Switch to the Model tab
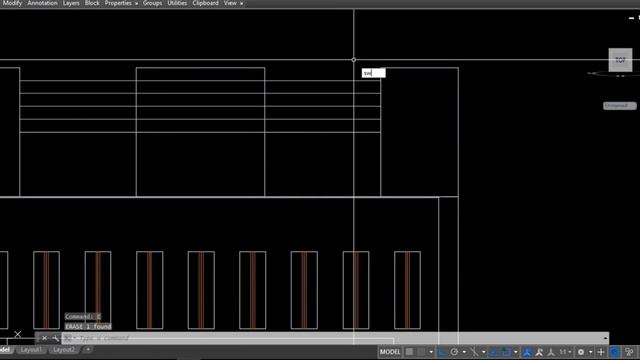The height and width of the screenshot is (360, 640). coord(5,350)
